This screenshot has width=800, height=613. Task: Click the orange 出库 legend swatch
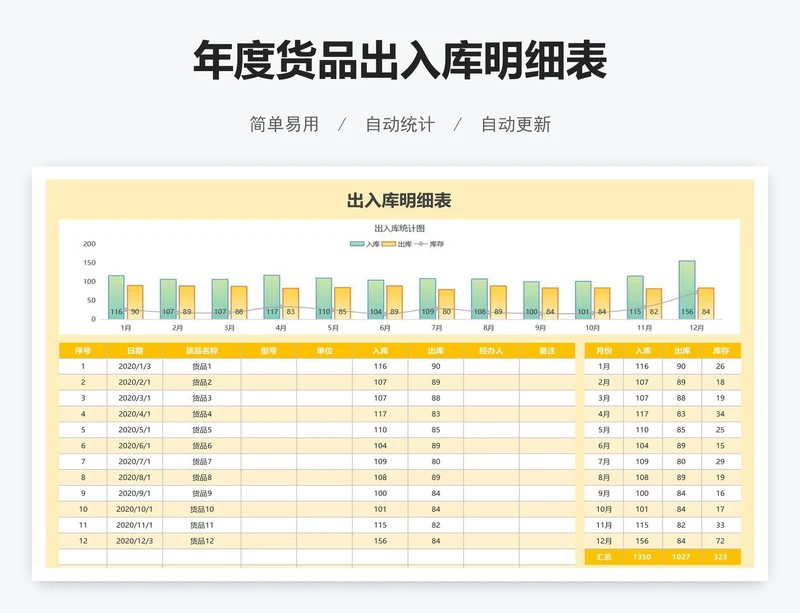pyautogui.click(x=389, y=244)
